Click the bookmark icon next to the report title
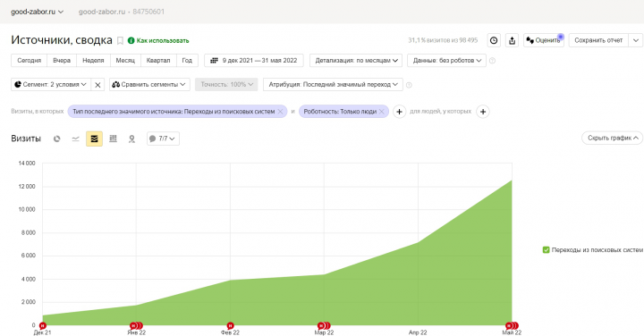The width and height of the screenshot is (644, 336). pos(120,40)
